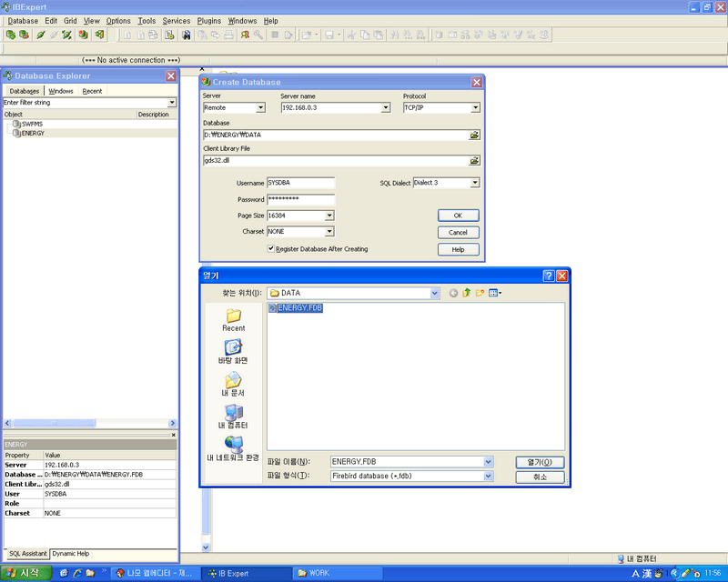Expand the Server name dropdown
Image resolution: width=728 pixels, height=582 pixels.
pos(385,107)
